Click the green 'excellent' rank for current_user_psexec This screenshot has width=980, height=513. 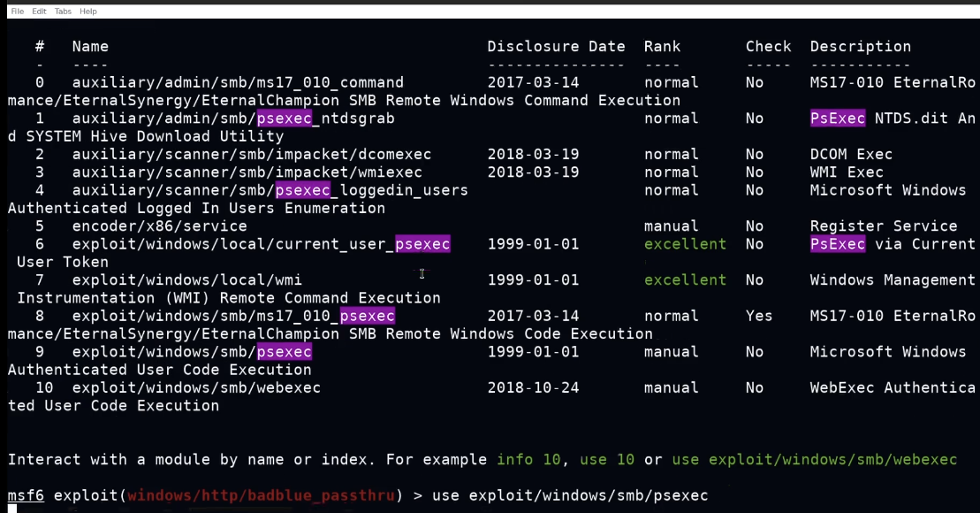[x=685, y=244]
